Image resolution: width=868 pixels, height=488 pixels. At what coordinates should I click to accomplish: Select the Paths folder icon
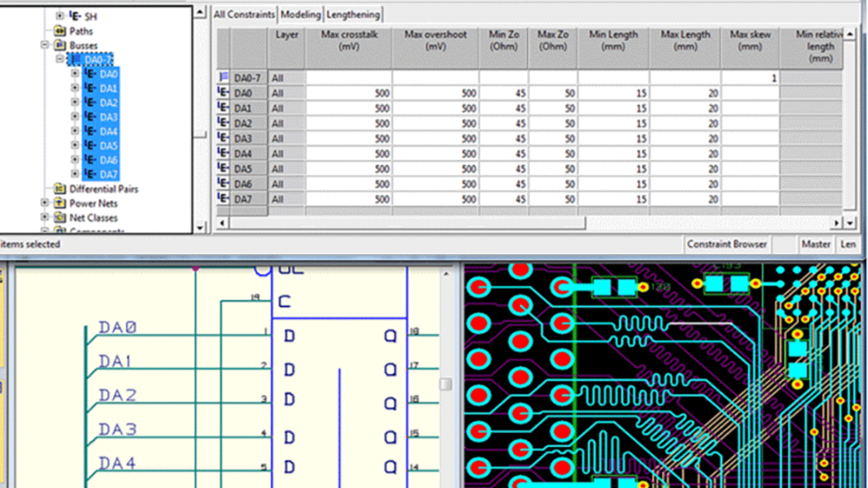click(x=60, y=31)
